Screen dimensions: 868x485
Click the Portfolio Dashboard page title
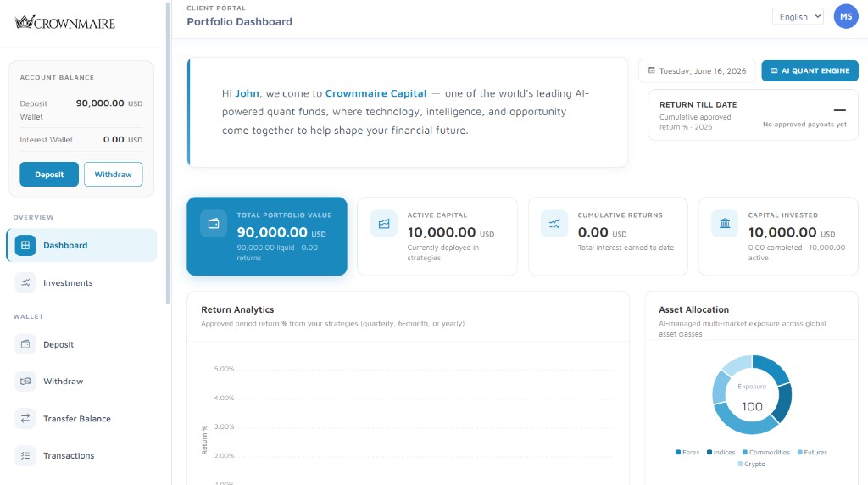click(x=239, y=21)
